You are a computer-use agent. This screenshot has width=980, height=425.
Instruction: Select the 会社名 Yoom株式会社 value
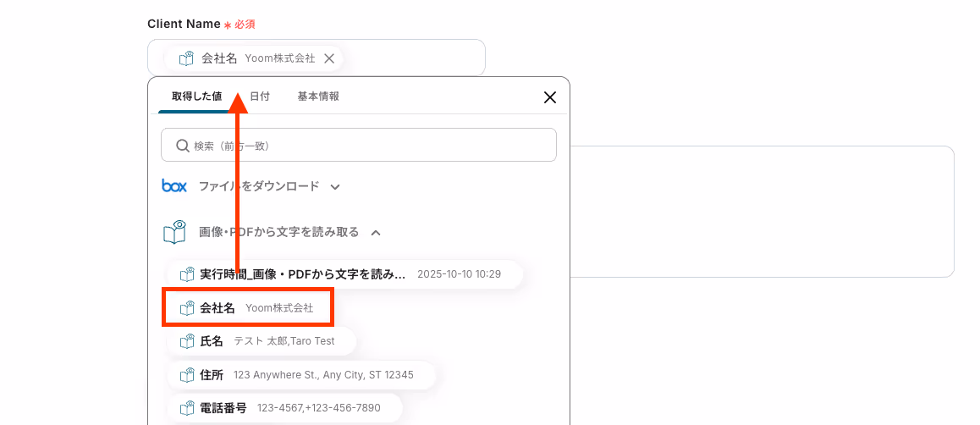(x=248, y=307)
